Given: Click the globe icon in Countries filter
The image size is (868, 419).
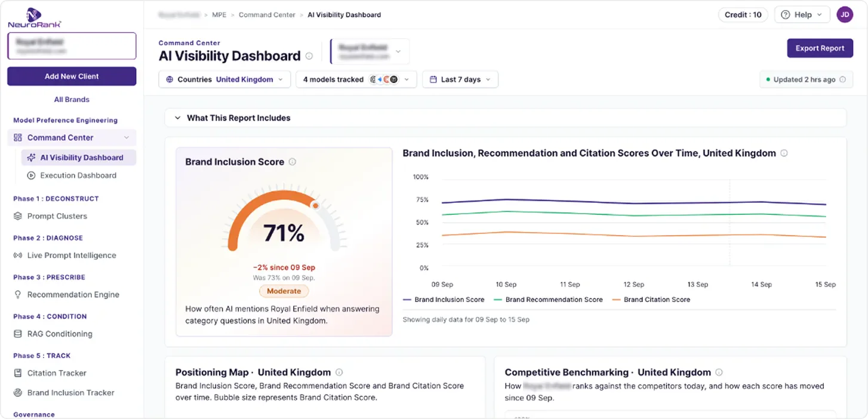Looking at the screenshot, I should pyautogui.click(x=170, y=79).
